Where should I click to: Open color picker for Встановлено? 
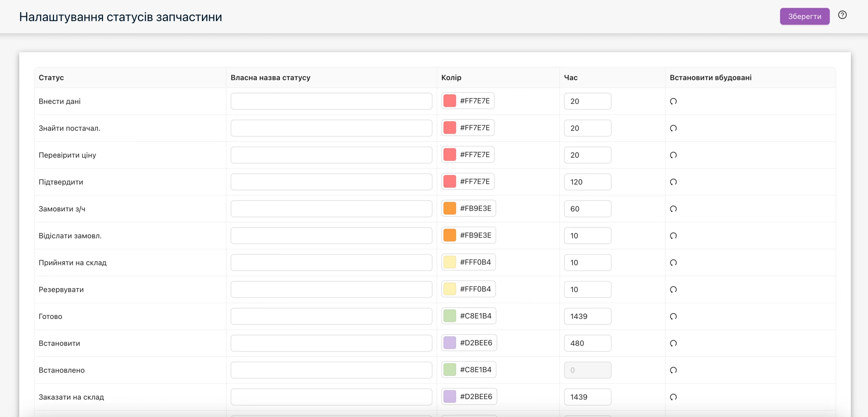(469, 369)
